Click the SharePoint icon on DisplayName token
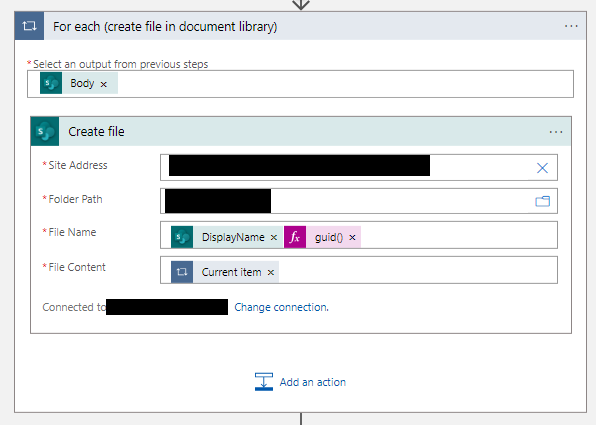Screen dimensions: 596x428 tap(182, 237)
